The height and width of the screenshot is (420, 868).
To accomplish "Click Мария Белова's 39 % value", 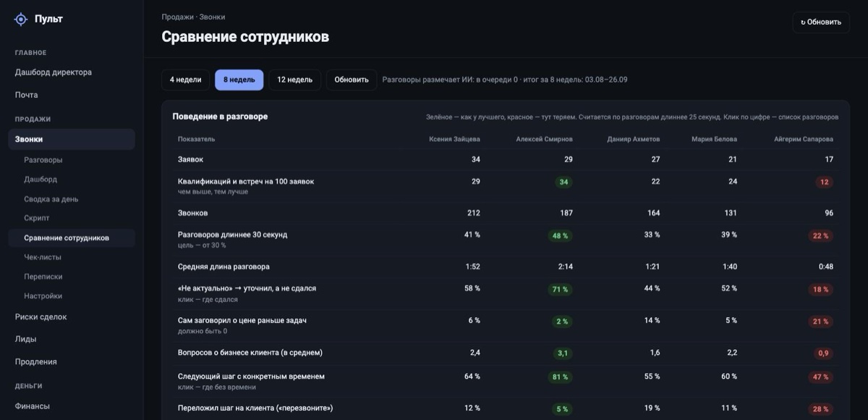I will point(728,235).
